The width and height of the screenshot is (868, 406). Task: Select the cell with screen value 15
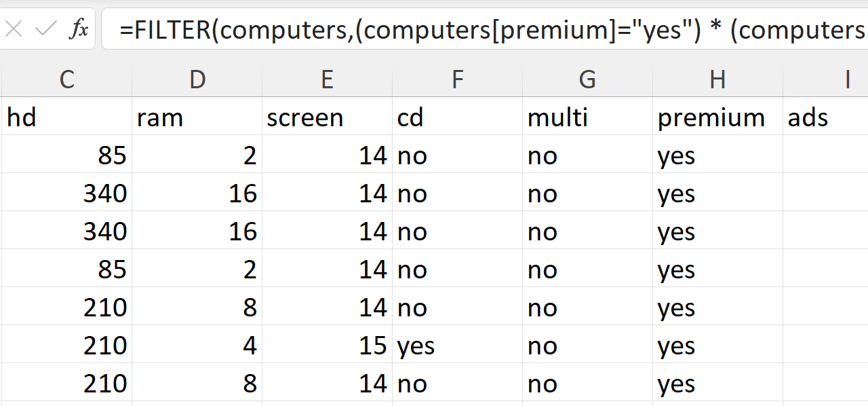coord(327,346)
